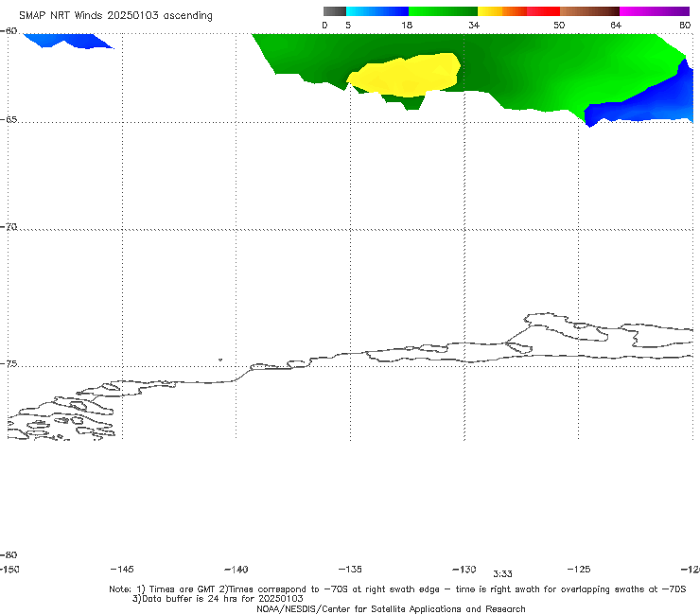Click the small island dot near -141 longitude
The height and width of the screenshot is (615, 700).
point(220,360)
